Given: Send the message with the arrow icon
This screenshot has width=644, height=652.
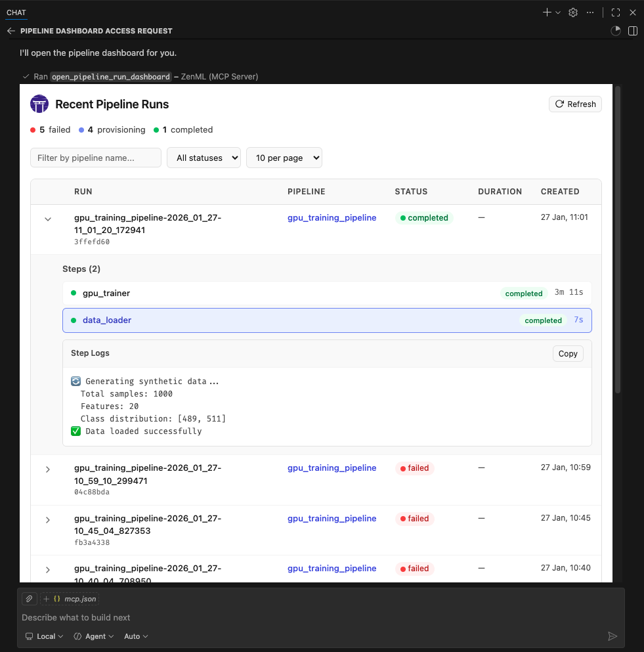Looking at the screenshot, I should pos(612,636).
